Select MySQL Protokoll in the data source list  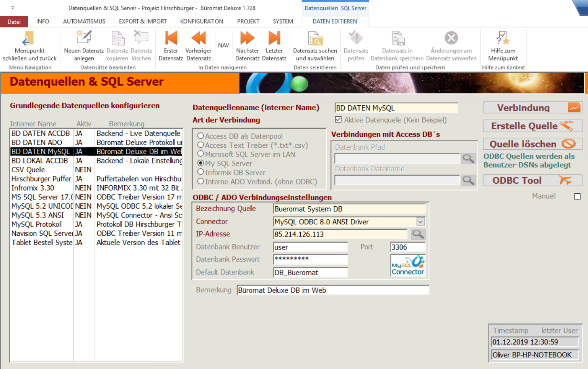pos(37,224)
